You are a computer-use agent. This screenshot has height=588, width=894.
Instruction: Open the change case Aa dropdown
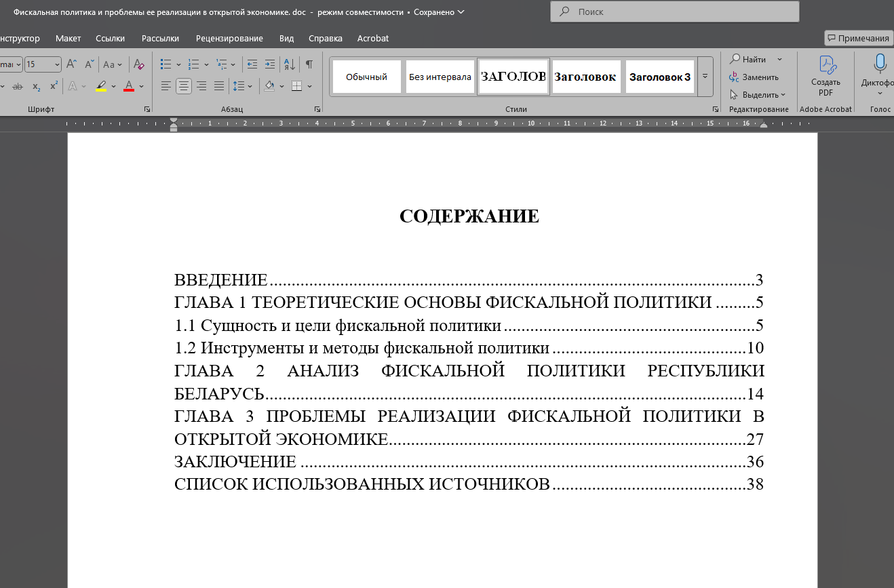tap(113, 64)
